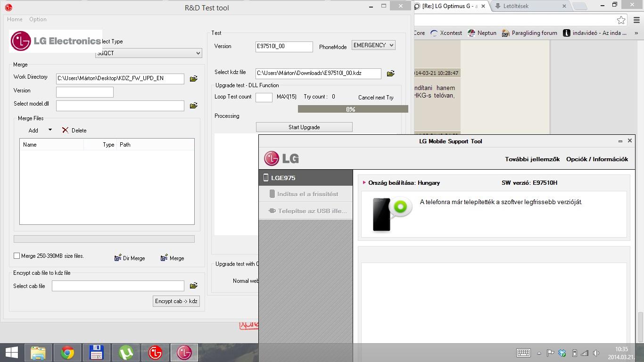Screen dimensions: 644x362
Task: Click the Work Directory input field
Action: pyautogui.click(x=120, y=79)
